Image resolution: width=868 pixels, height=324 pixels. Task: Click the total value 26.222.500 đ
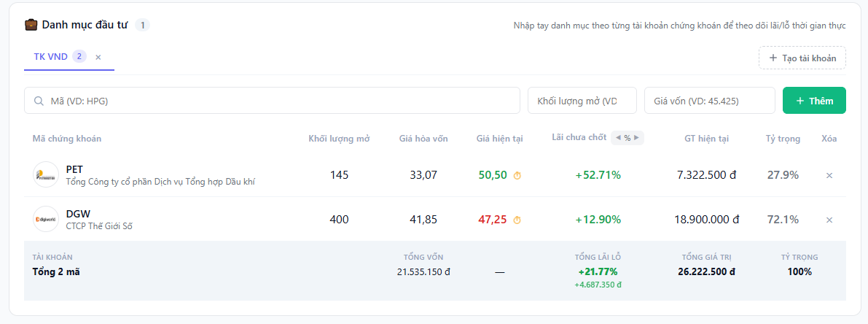click(x=706, y=272)
